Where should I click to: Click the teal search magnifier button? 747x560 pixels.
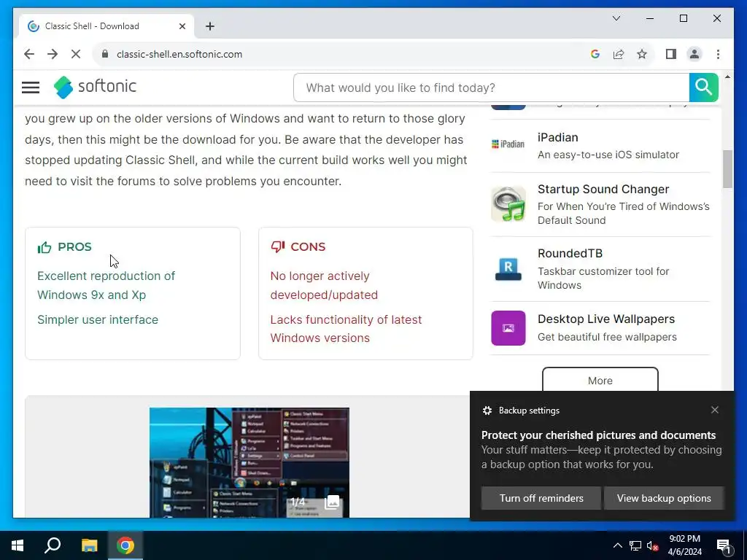click(x=703, y=87)
